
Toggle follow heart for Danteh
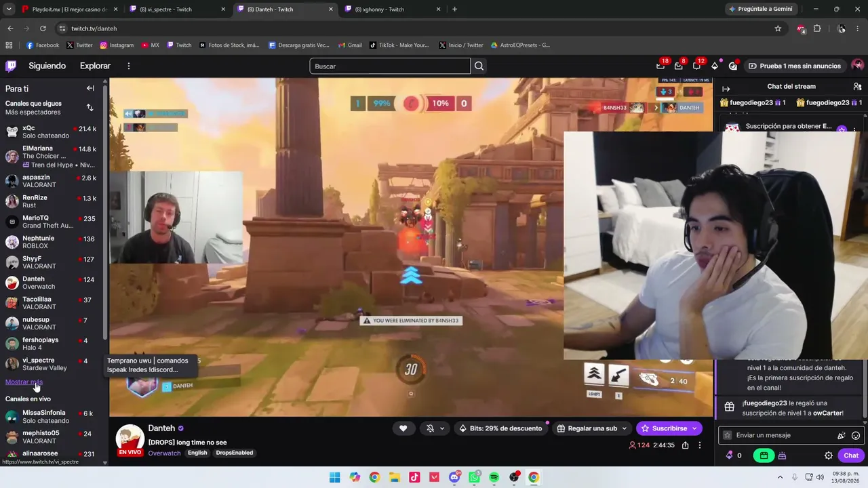(403, 428)
